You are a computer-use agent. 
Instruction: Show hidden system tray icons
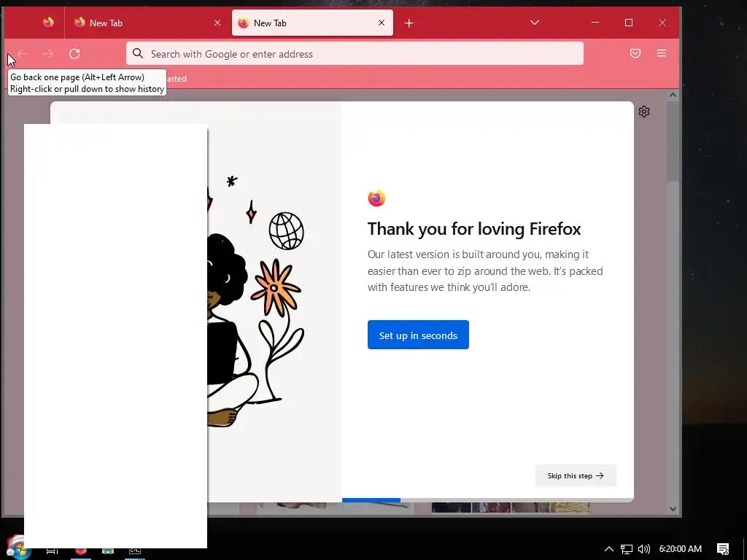pyautogui.click(x=608, y=548)
